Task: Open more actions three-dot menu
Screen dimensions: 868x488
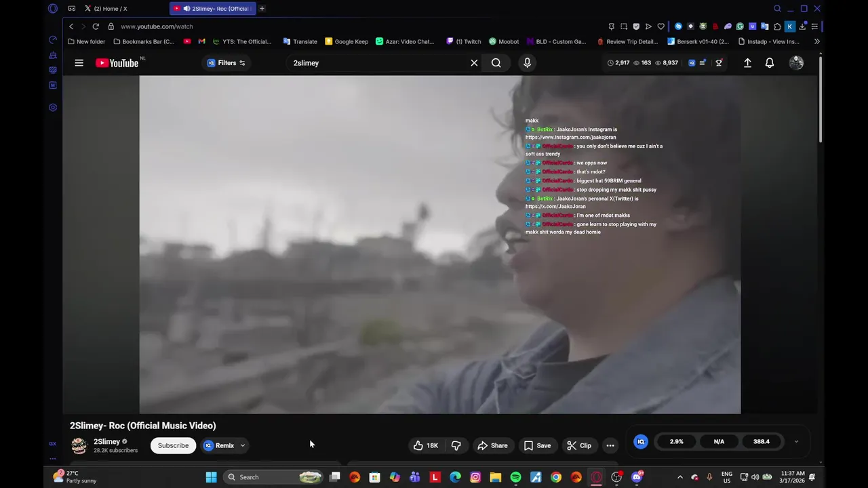Action: (610, 445)
